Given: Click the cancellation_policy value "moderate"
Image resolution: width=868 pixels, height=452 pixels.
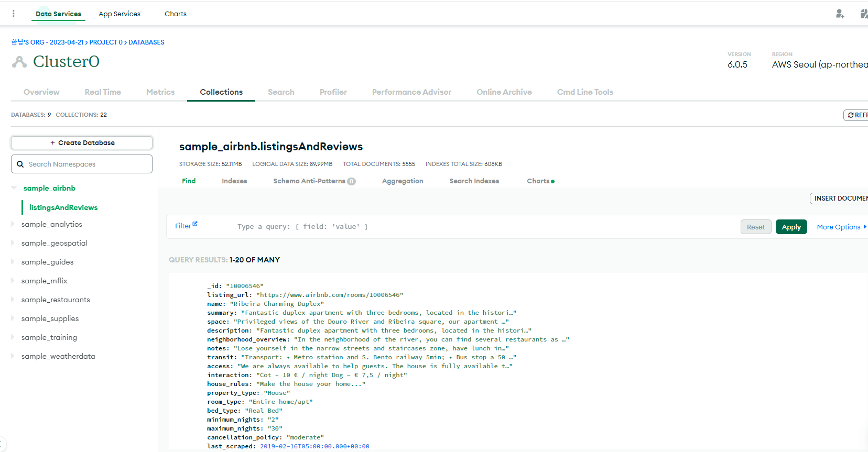Looking at the screenshot, I should pos(305,437).
